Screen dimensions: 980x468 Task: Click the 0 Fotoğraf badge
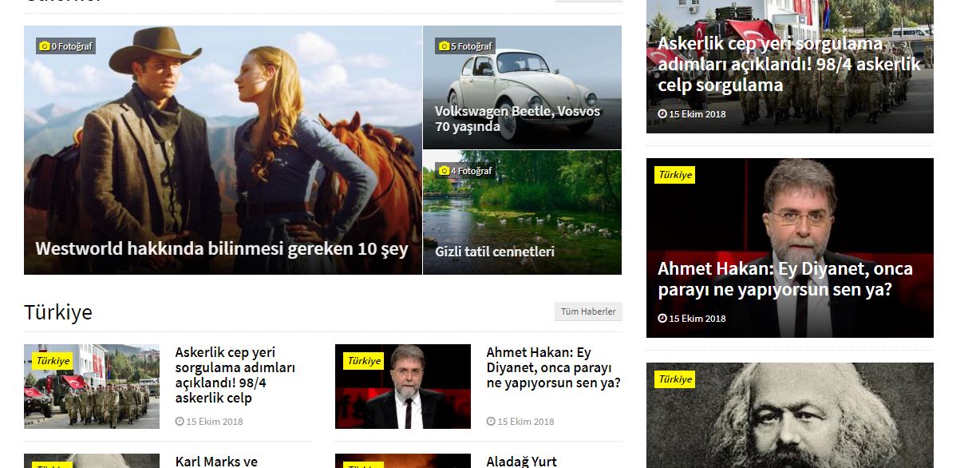[x=66, y=46]
